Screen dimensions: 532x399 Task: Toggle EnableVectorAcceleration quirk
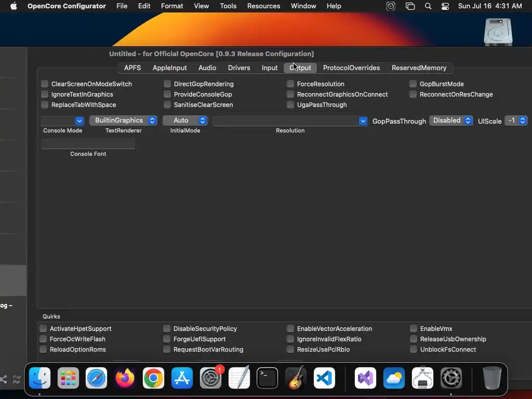(x=290, y=328)
